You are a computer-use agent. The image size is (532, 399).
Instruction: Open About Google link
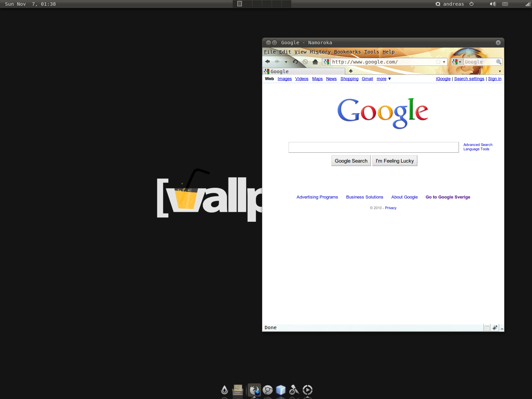coord(404,197)
